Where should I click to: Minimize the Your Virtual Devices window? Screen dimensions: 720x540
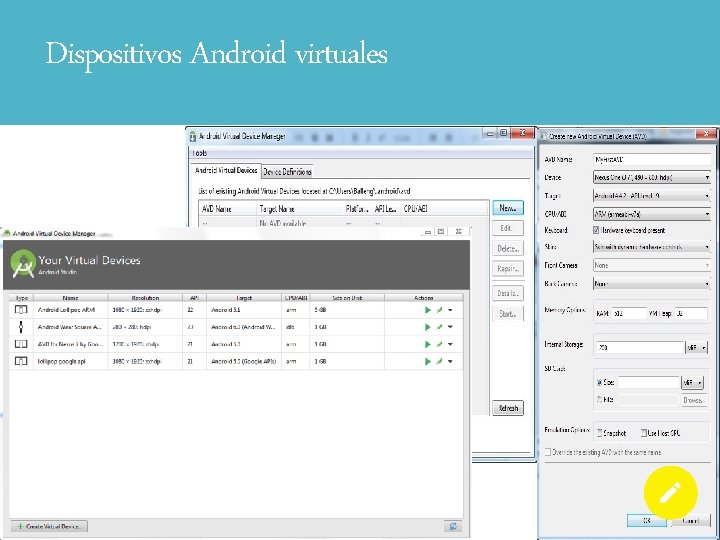tap(428, 232)
